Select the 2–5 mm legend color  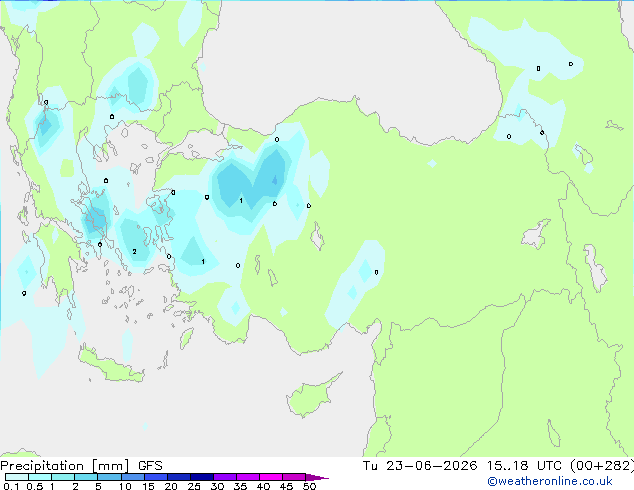pos(86,477)
